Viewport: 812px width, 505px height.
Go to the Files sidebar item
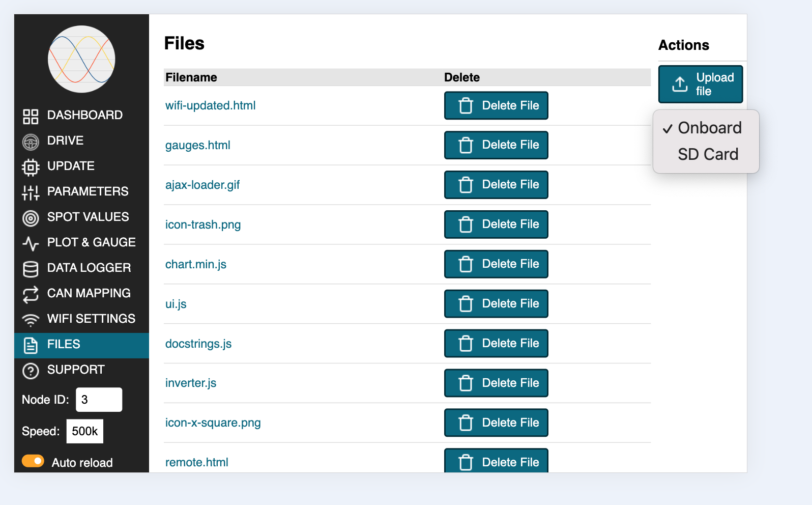[x=64, y=344]
